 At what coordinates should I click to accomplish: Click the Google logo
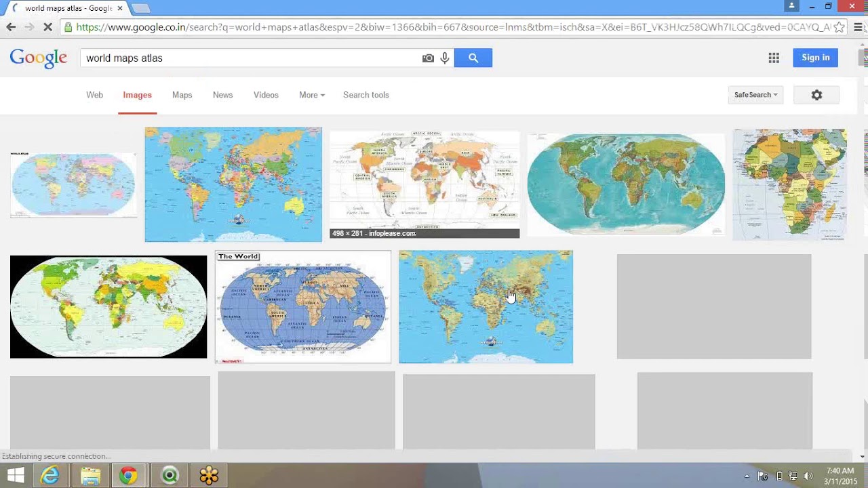(39, 58)
